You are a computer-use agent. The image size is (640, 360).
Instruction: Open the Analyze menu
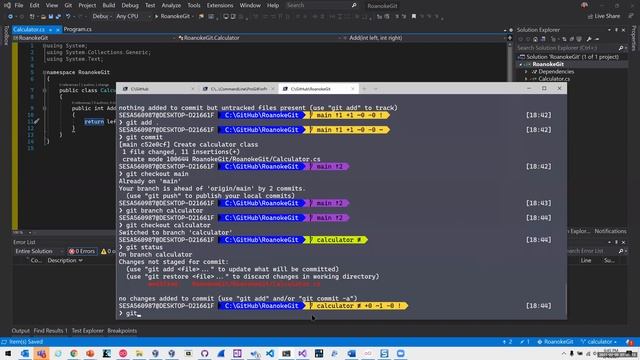[x=171, y=5]
